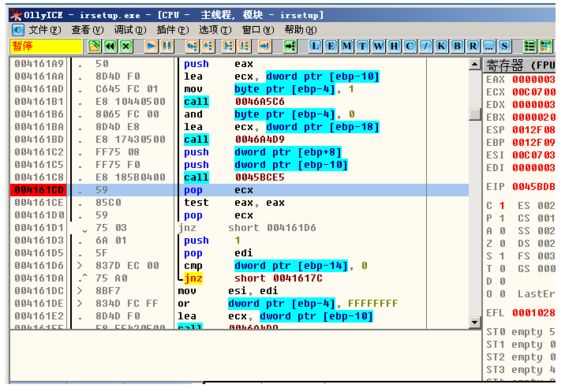
Task: Click the Open file toolbar icon
Action: coord(94,46)
